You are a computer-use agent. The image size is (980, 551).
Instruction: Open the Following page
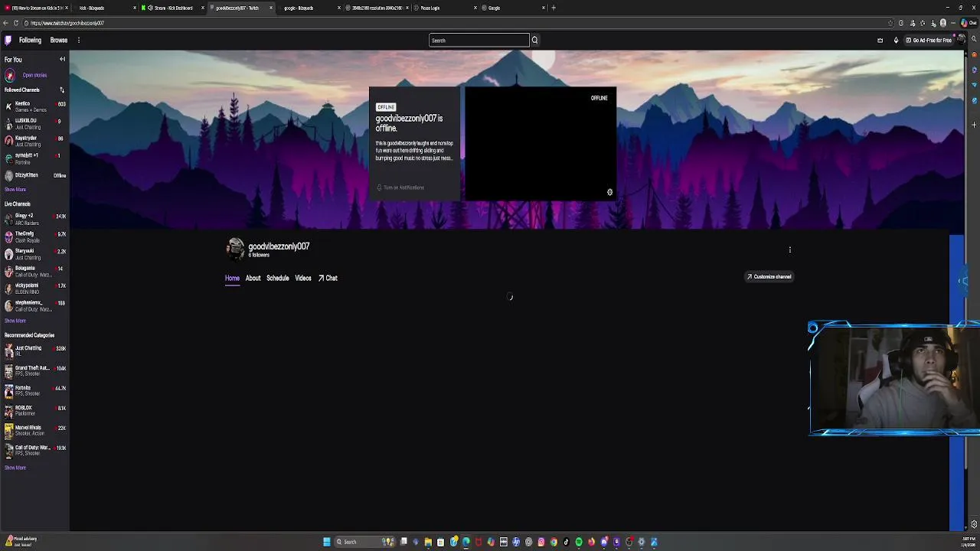(30, 40)
